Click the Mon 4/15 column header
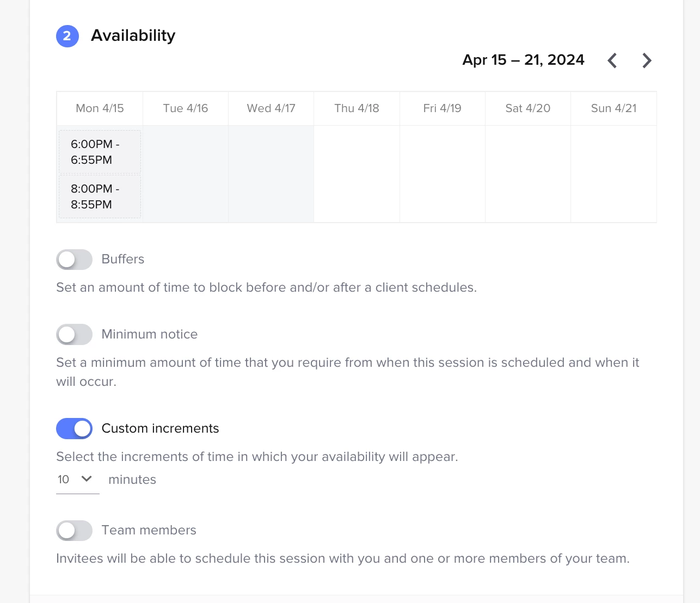 [x=100, y=108]
